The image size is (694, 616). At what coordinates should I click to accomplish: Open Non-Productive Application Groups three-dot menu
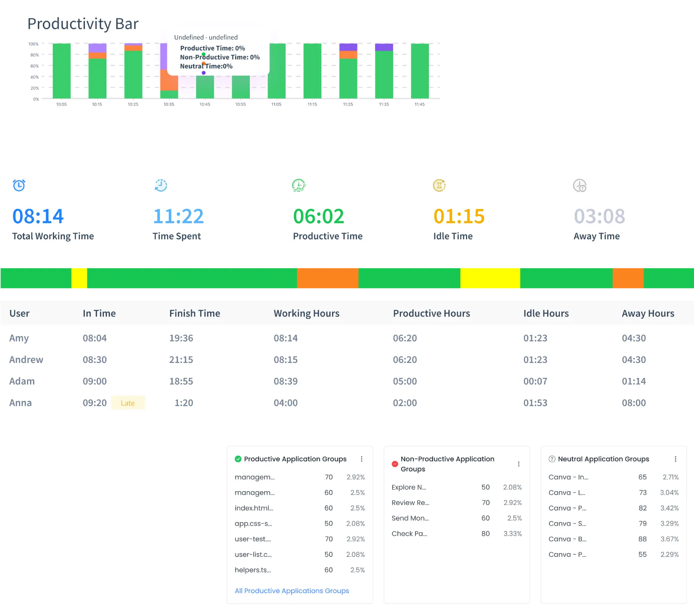point(518,464)
